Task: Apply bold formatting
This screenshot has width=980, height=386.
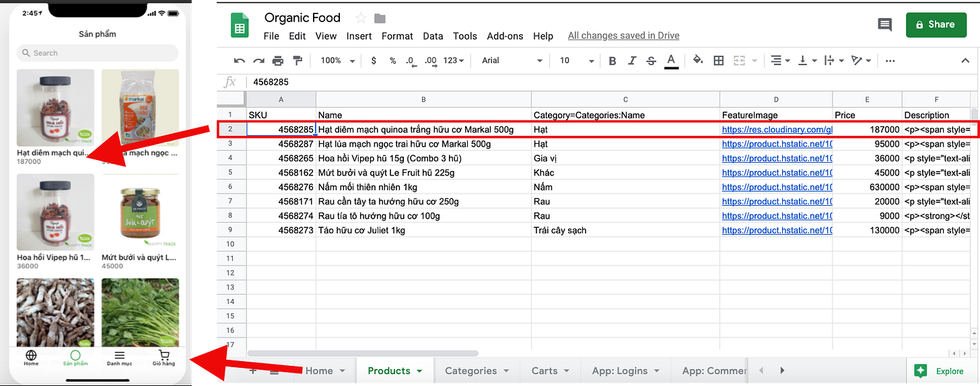Action: [x=612, y=61]
